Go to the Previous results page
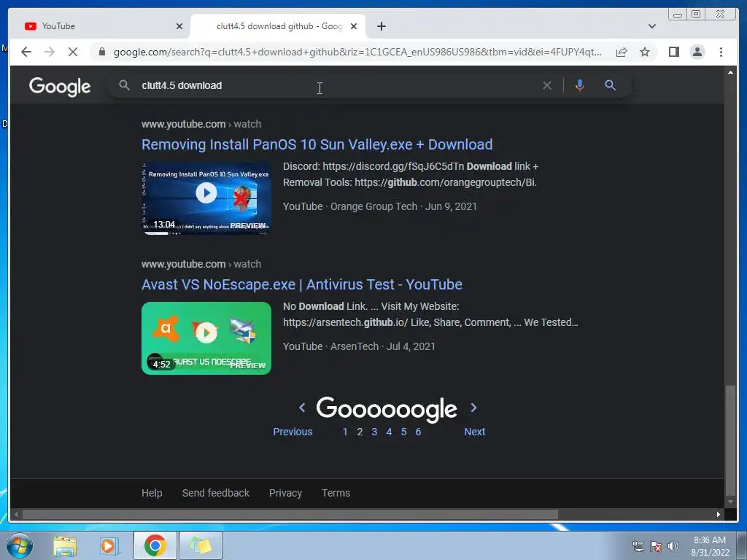 293,432
